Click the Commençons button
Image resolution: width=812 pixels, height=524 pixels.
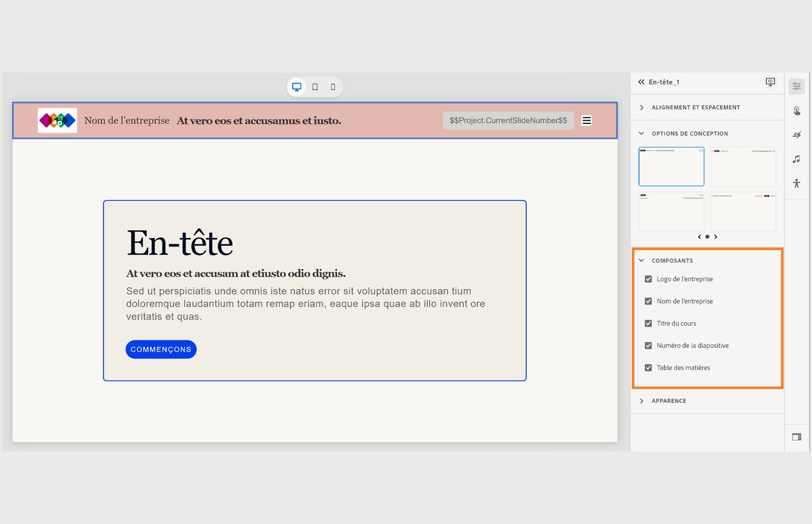[160, 349]
